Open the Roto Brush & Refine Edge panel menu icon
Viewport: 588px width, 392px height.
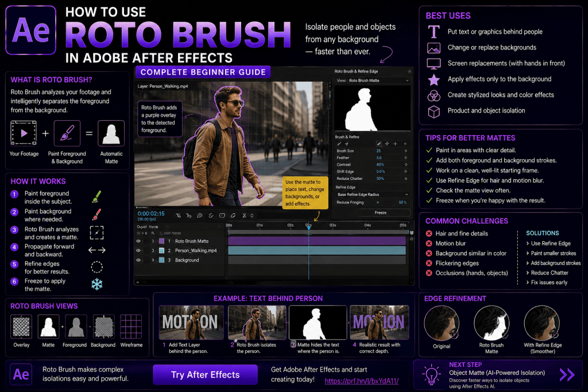coord(409,71)
